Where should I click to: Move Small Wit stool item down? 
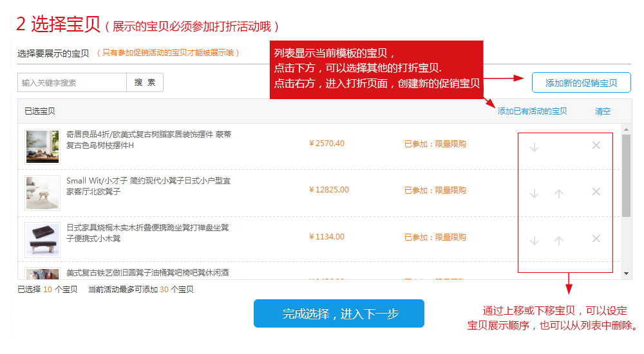(x=534, y=194)
